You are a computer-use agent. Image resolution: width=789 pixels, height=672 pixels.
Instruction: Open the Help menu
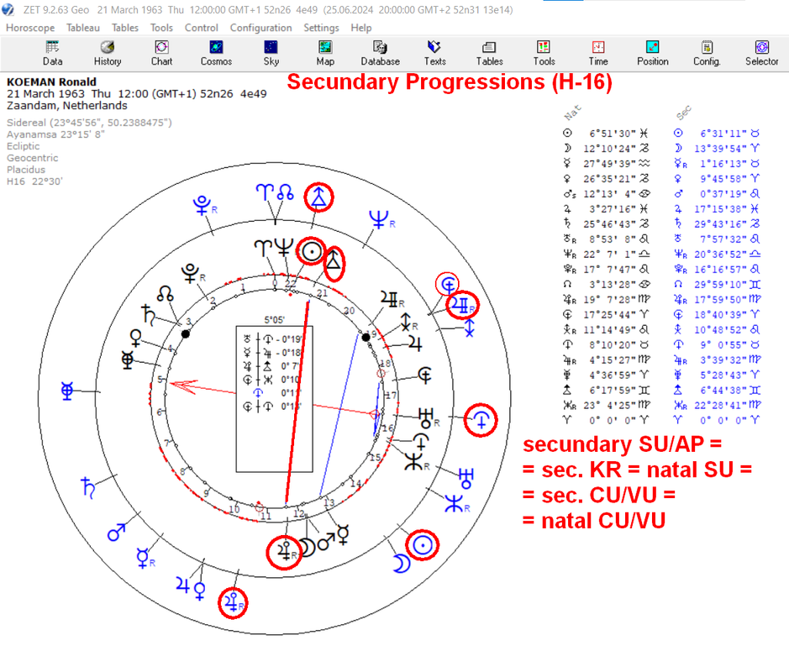tap(361, 28)
